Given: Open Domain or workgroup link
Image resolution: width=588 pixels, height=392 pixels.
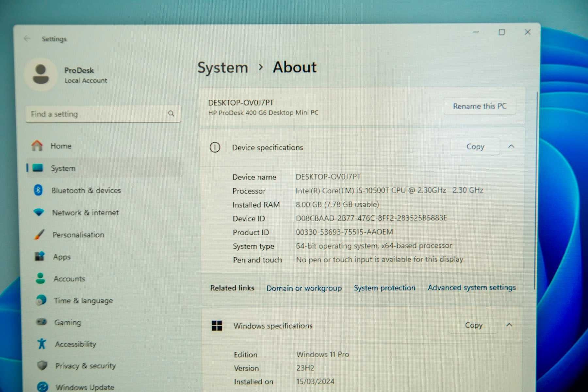Looking at the screenshot, I should tap(304, 288).
